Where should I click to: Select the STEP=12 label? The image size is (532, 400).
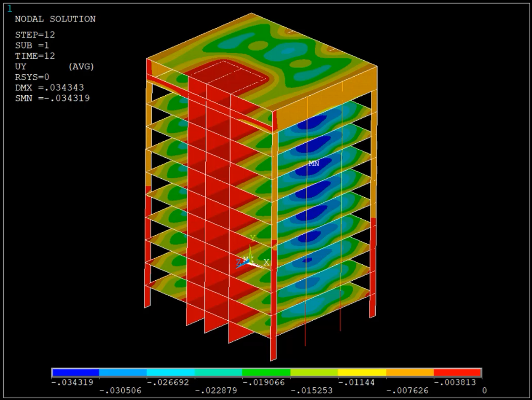click(x=35, y=35)
